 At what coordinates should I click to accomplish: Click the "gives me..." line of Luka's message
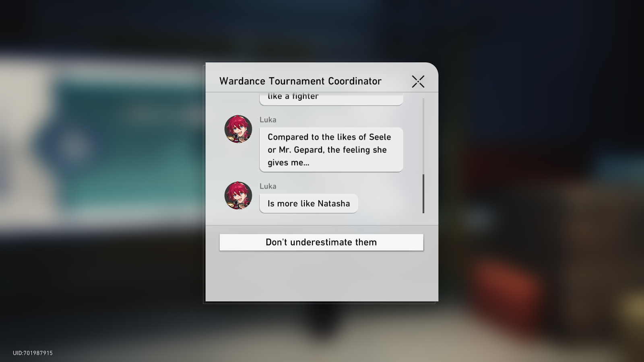pos(289,163)
